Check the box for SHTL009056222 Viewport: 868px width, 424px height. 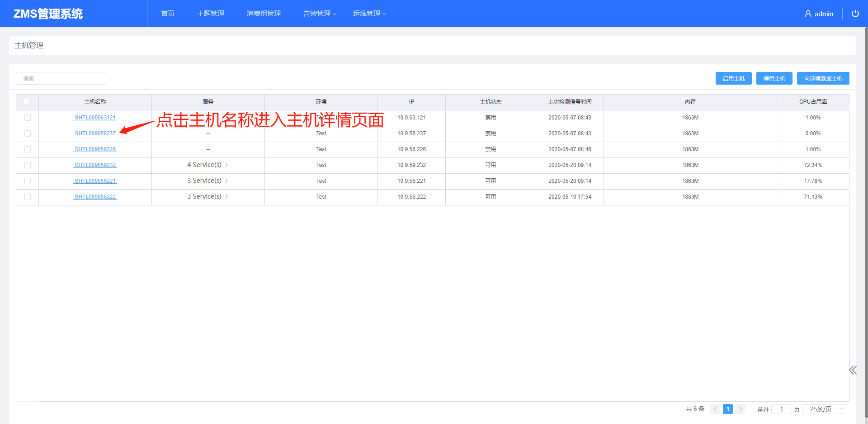pyautogui.click(x=28, y=197)
